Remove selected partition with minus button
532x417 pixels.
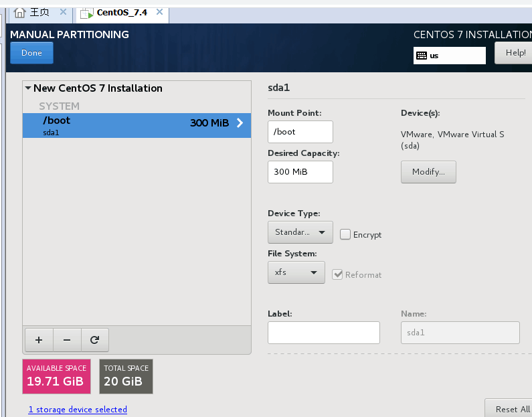pyautogui.click(x=67, y=340)
